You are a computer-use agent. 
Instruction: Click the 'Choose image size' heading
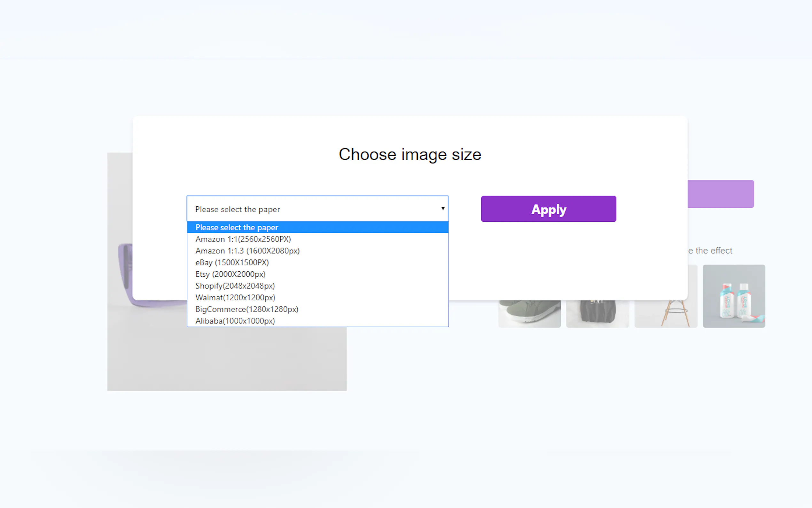click(x=410, y=155)
